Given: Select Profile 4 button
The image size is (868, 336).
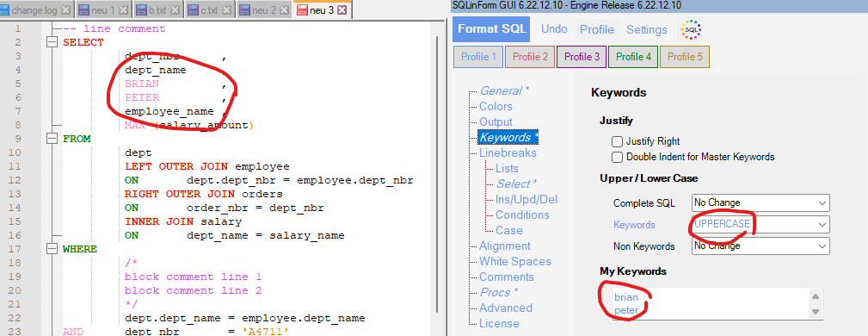Looking at the screenshot, I should tap(633, 57).
